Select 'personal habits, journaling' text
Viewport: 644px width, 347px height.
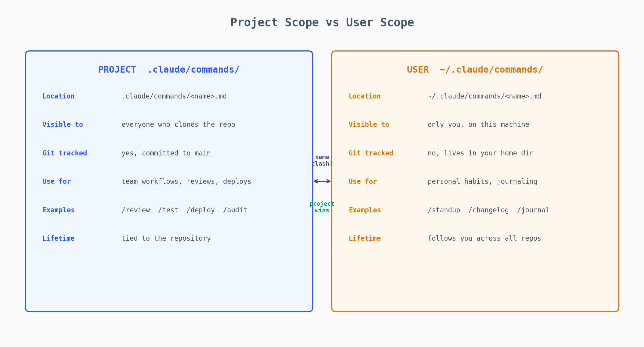click(482, 182)
